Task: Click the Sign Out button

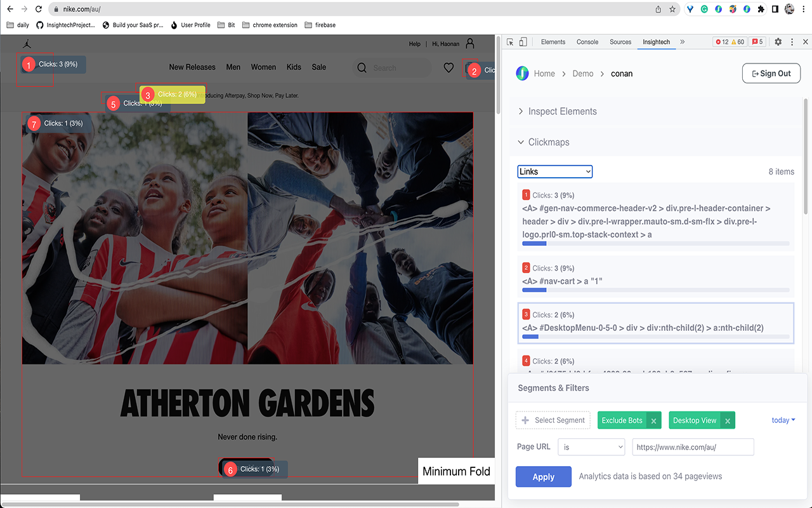Action: pyautogui.click(x=771, y=73)
